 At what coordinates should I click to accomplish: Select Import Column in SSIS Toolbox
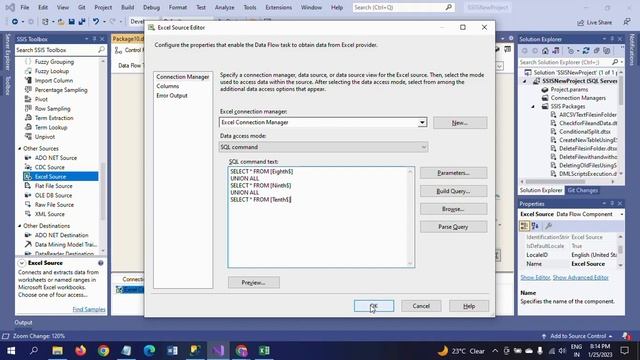click(54, 80)
